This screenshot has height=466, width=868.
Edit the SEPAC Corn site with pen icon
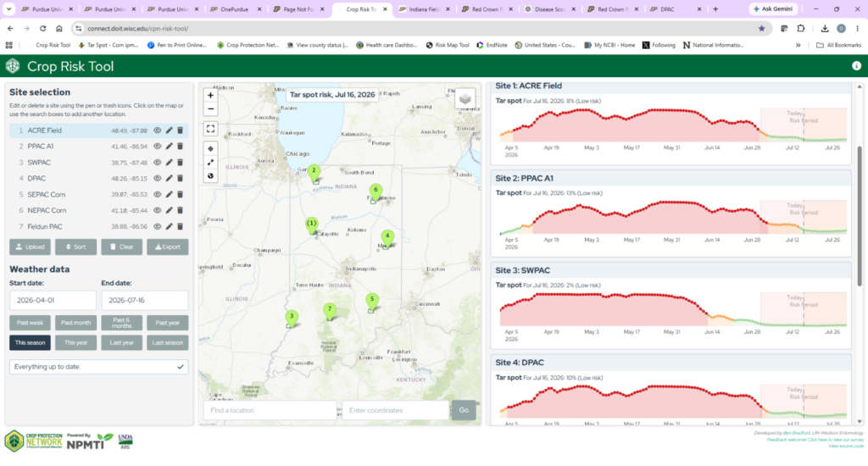(169, 195)
